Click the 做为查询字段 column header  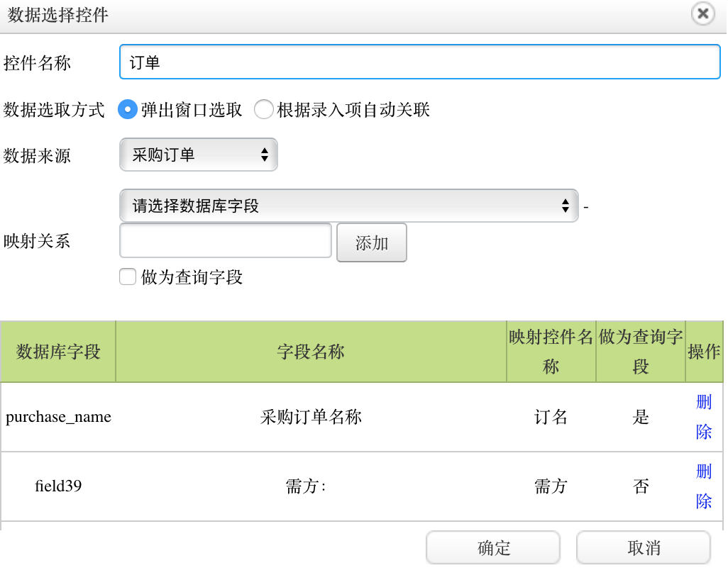click(641, 352)
